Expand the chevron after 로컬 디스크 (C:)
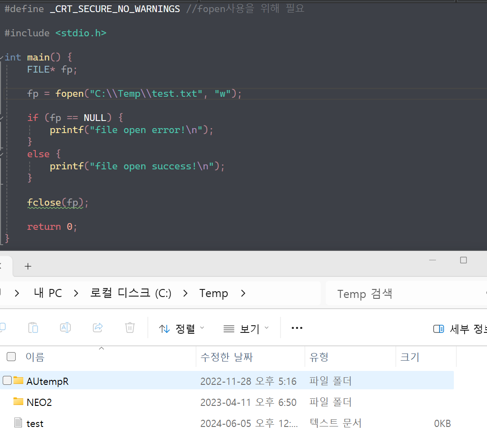This screenshot has height=448, width=487. (x=185, y=293)
